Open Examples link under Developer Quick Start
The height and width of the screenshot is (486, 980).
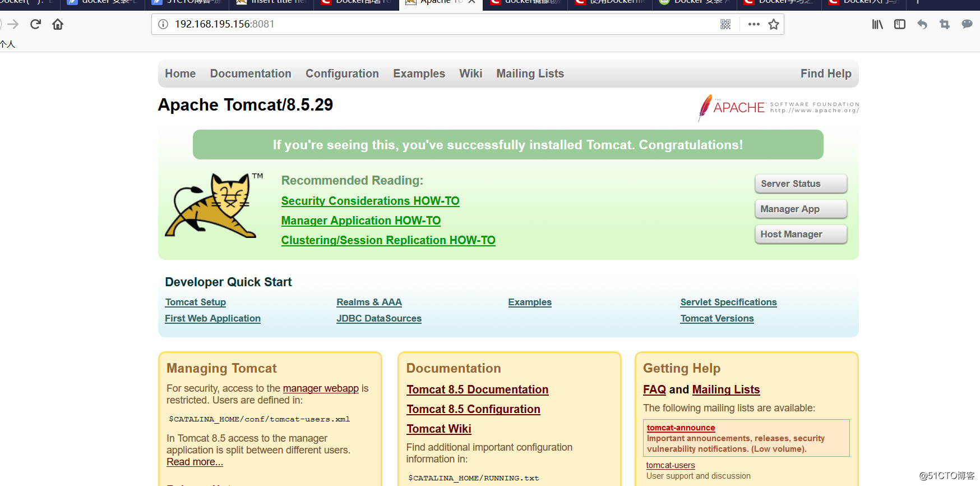(530, 302)
